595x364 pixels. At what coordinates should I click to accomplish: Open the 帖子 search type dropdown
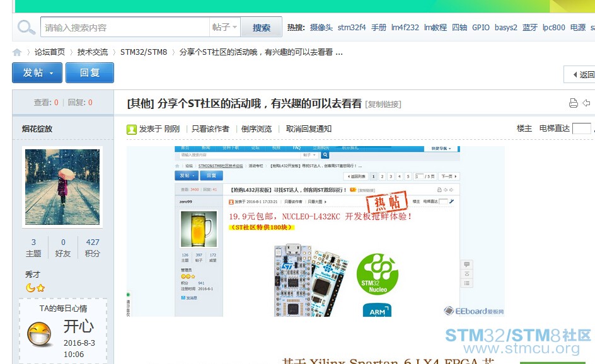point(224,27)
